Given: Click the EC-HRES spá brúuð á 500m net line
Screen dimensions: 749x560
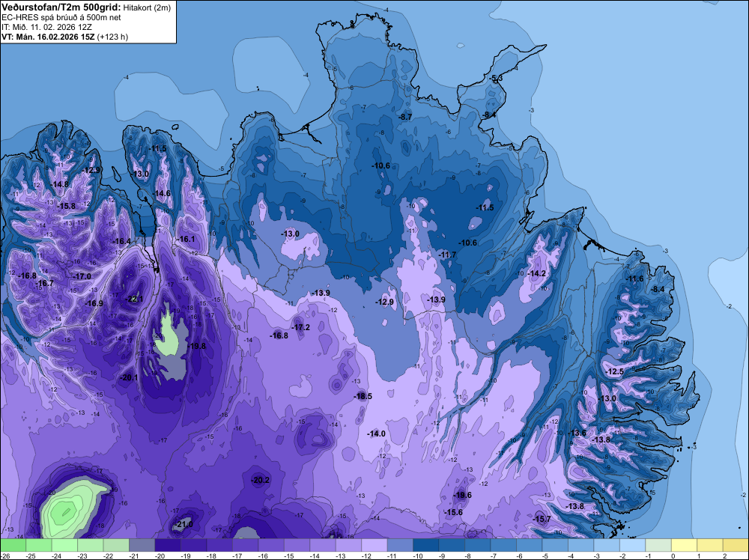Looking at the screenshot, I should pos(61,18).
